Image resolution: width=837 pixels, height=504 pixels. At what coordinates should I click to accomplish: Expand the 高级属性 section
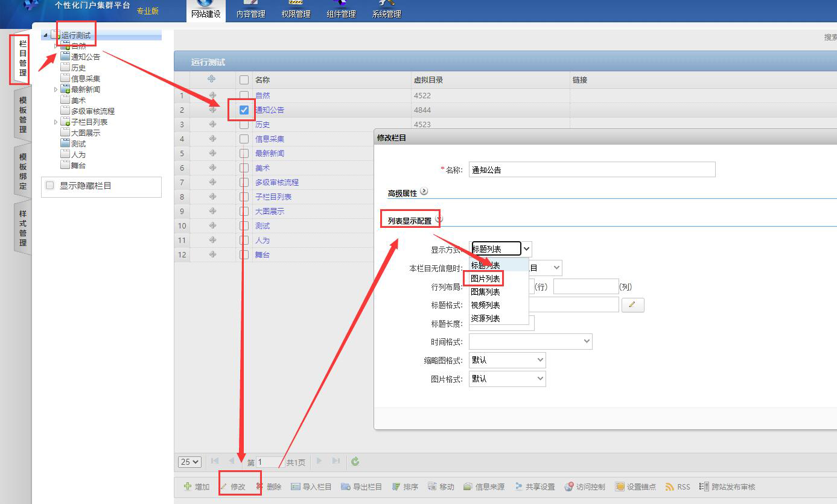tap(424, 192)
